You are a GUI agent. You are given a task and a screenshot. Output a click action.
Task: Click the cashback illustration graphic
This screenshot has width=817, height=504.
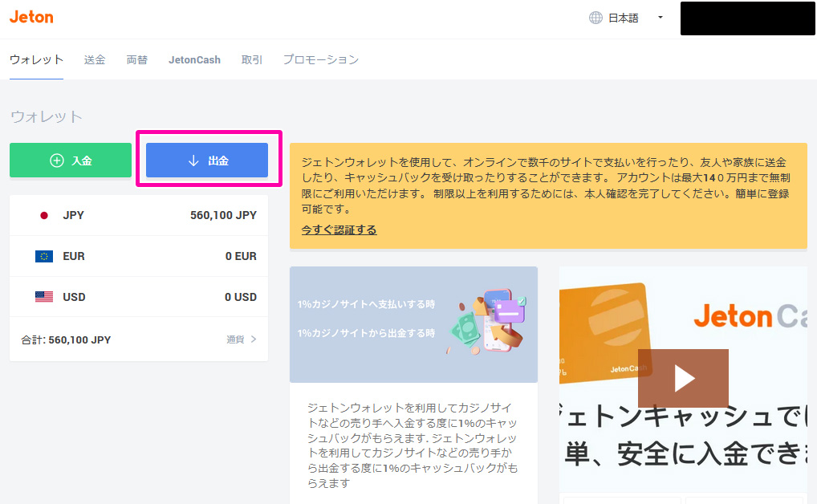pos(488,322)
